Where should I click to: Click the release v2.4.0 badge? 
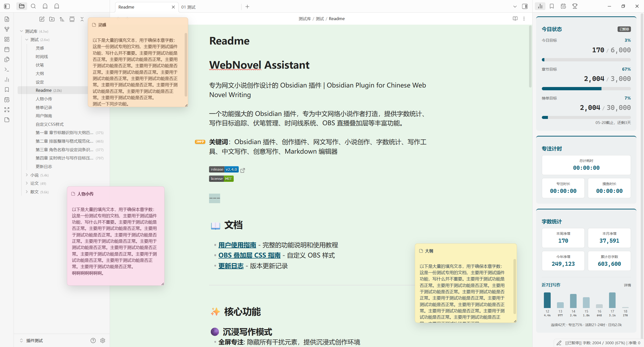pyautogui.click(x=224, y=169)
